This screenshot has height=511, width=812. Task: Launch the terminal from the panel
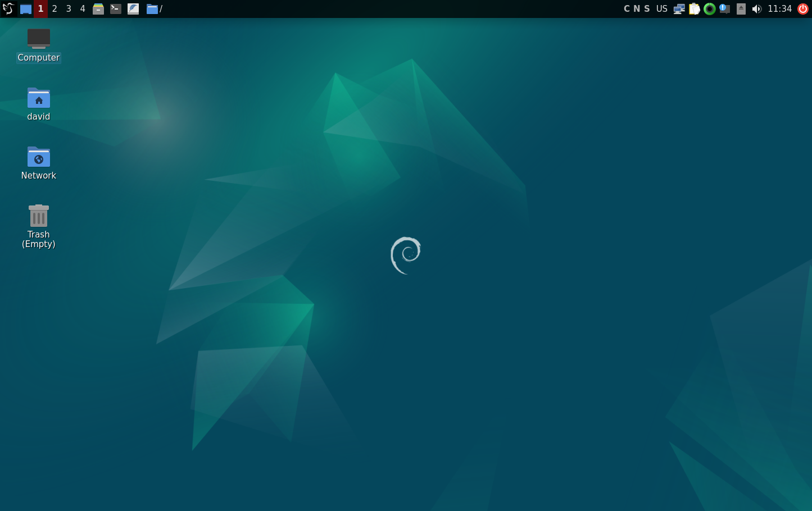pos(116,9)
